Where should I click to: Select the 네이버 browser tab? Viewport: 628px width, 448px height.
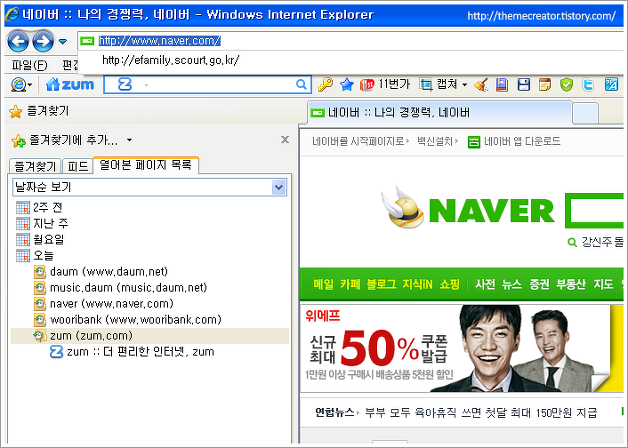(x=439, y=113)
